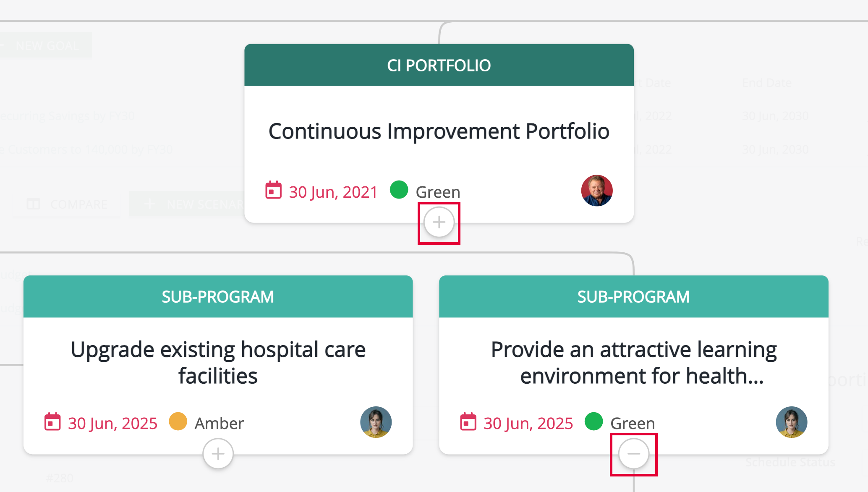The width and height of the screenshot is (868, 492).
Task: Click green status dot on learning environment card
Action: click(593, 421)
